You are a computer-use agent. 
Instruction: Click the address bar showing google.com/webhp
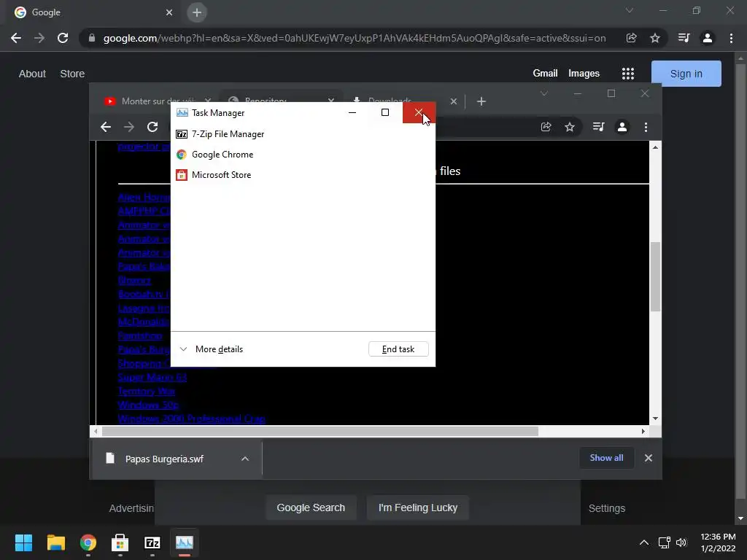tap(355, 38)
